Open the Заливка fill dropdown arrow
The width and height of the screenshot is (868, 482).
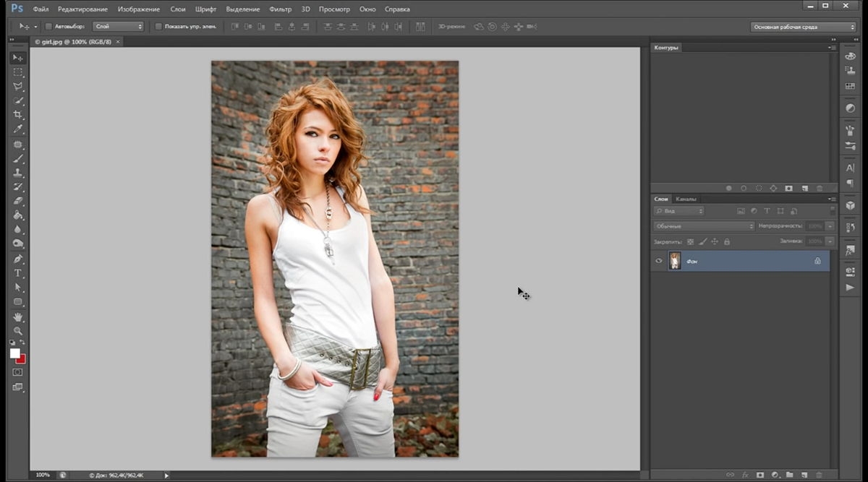tap(830, 241)
